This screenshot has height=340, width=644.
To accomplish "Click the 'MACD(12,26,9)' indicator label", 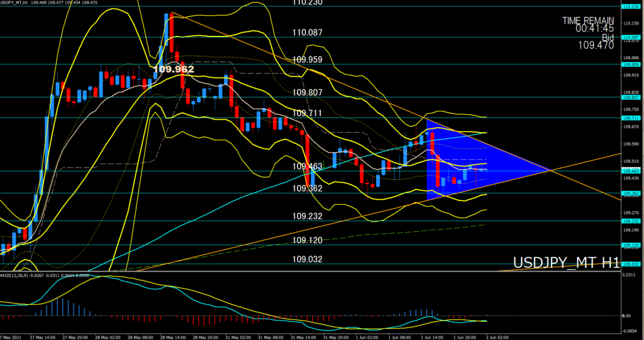I will 14,275.
